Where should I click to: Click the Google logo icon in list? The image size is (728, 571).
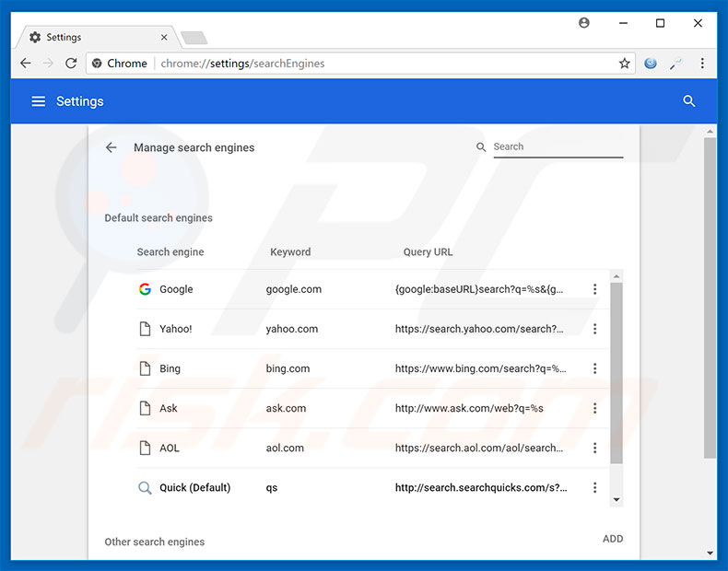145,289
